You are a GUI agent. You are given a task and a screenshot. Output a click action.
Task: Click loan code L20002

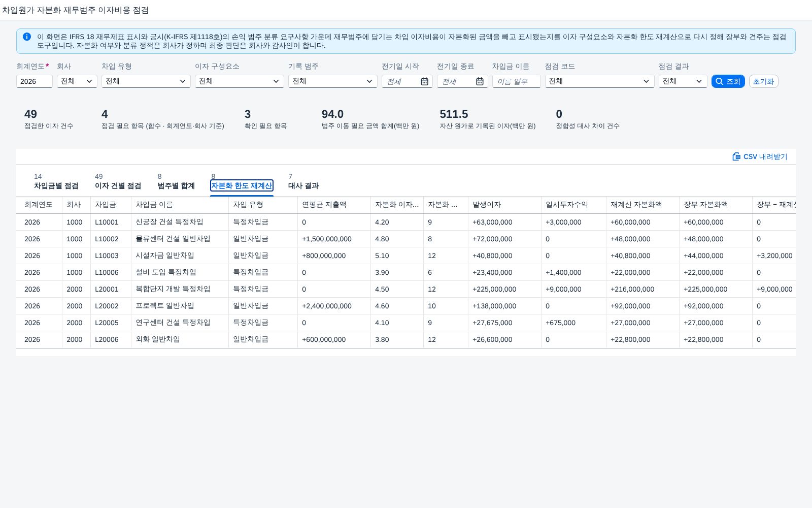(107, 306)
